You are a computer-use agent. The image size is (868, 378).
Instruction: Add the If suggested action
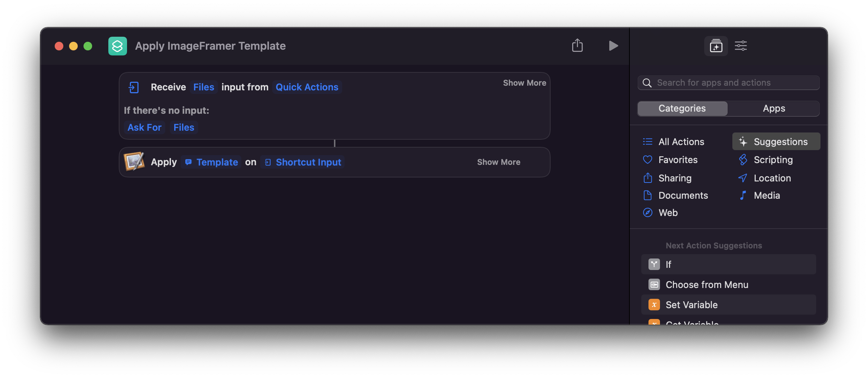coord(728,264)
